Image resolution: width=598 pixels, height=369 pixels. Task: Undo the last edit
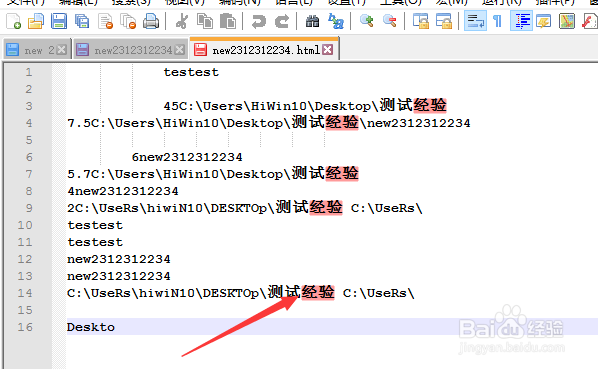[259, 21]
